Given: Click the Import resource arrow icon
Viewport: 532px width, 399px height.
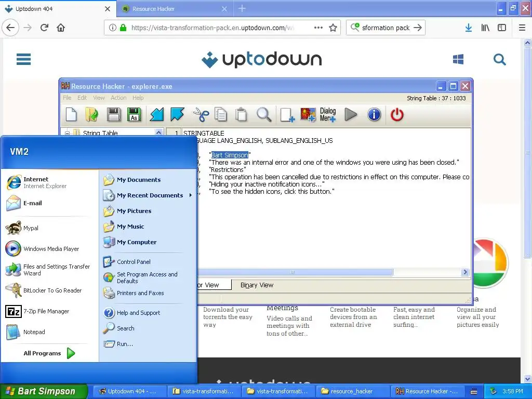Looking at the screenshot, I should click(157, 115).
